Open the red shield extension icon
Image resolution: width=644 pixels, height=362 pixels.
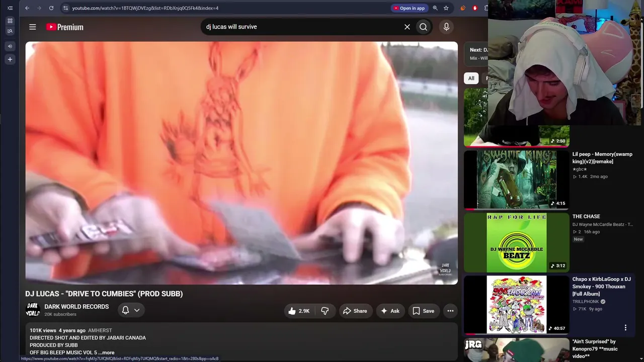pos(475,8)
